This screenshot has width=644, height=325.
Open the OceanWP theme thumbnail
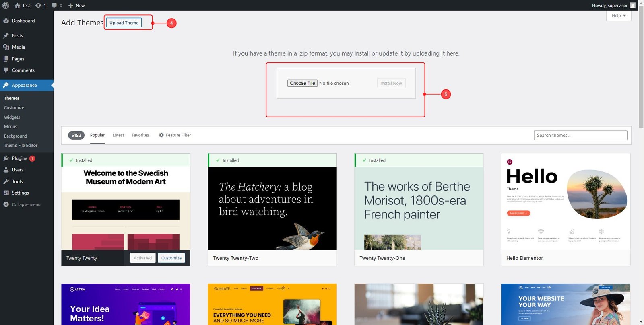point(272,304)
